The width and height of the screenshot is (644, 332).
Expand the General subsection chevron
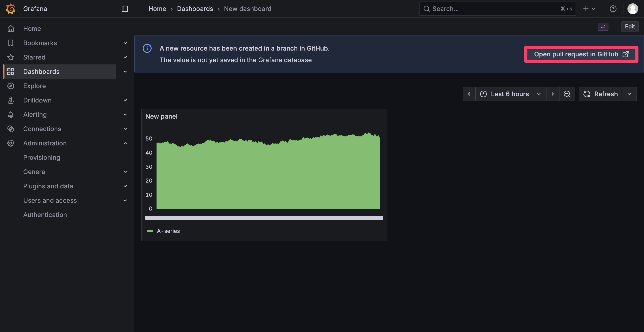pyautogui.click(x=125, y=172)
